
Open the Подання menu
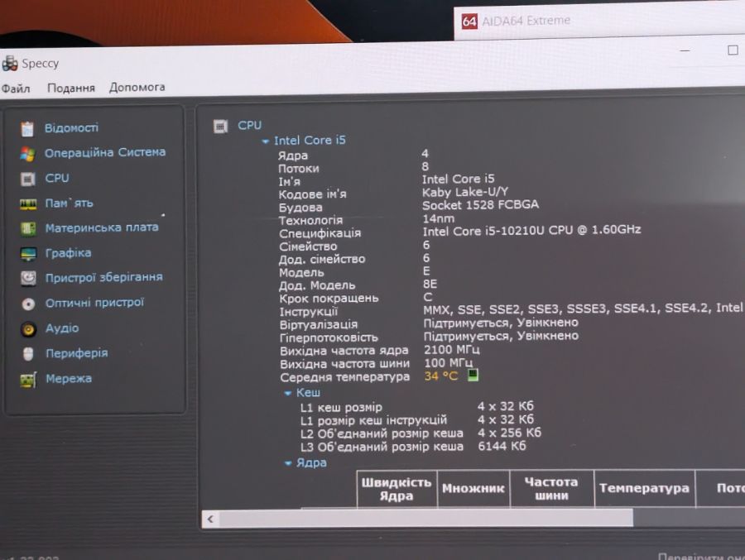click(x=71, y=88)
